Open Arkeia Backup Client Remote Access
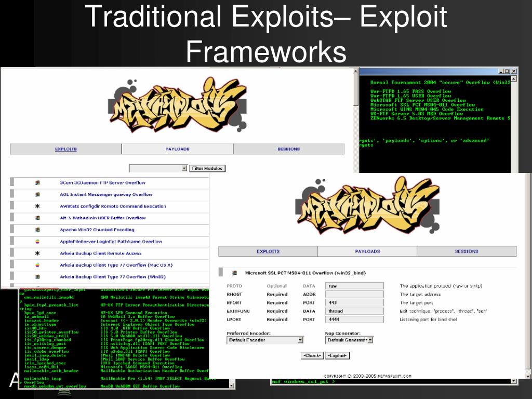The width and height of the screenshot is (532, 399). click(100, 253)
